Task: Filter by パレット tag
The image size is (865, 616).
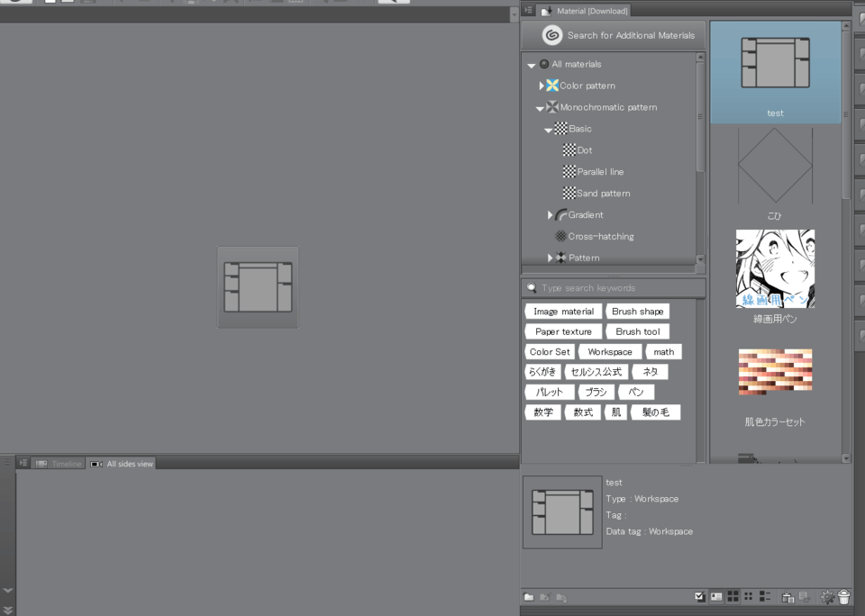Action: point(550,392)
